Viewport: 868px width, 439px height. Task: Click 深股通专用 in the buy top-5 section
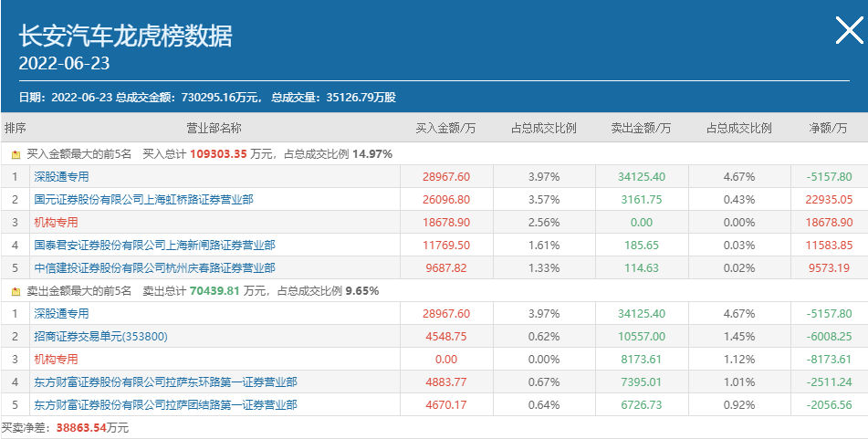tap(61, 177)
